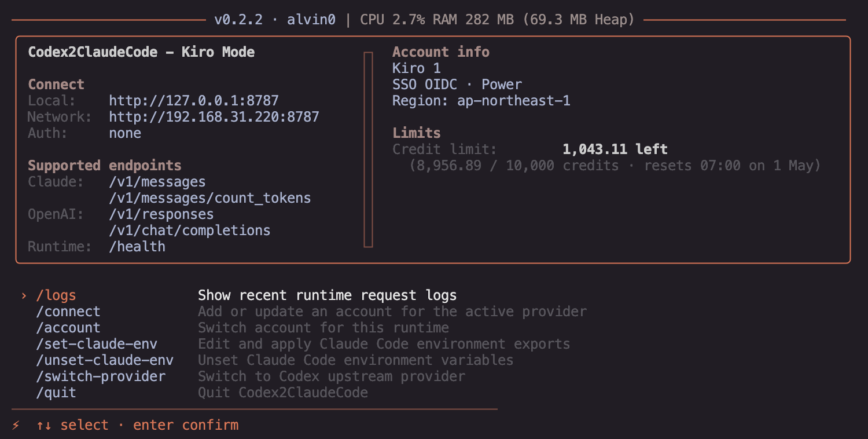Click the 'SSO OIDC · Power' line
Viewport: 868px width, 439px height.
[x=457, y=85]
